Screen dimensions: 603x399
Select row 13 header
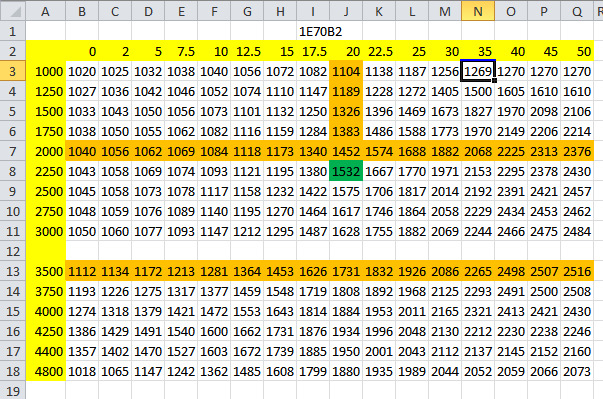coord(13,271)
